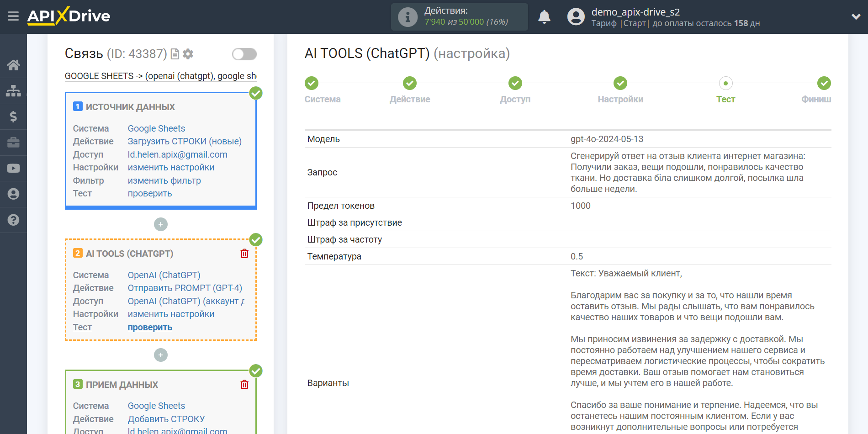Click the Варианты row label
This screenshot has width=868, height=434.
click(328, 383)
